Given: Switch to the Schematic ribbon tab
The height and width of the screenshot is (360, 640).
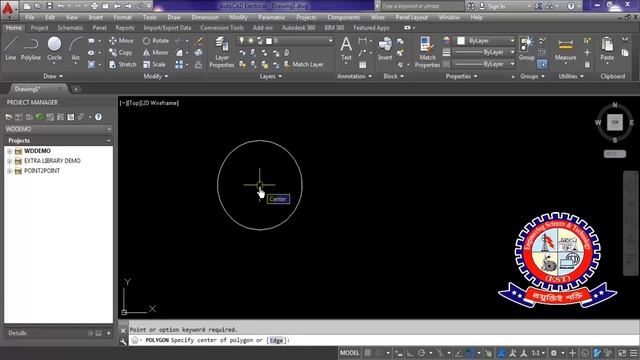Looking at the screenshot, I should tap(70, 28).
